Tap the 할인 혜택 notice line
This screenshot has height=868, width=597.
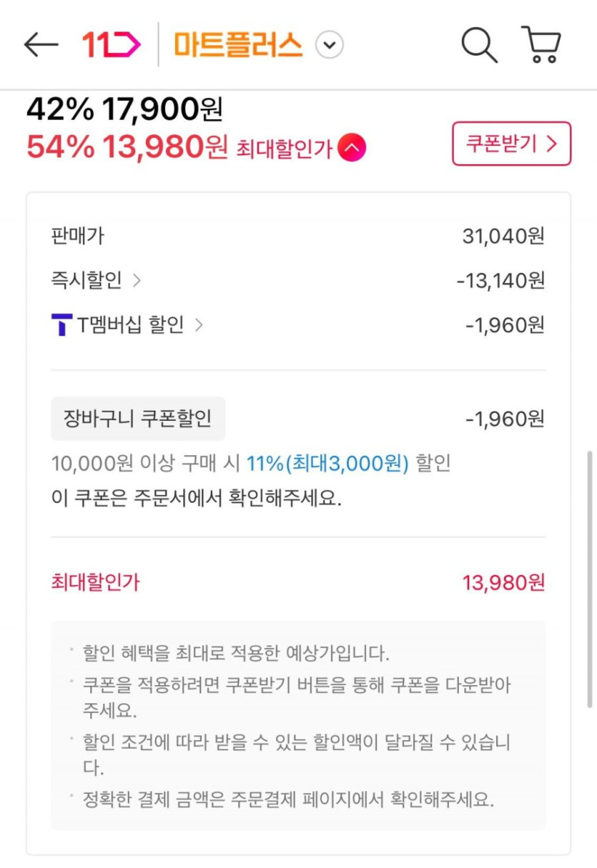236,653
